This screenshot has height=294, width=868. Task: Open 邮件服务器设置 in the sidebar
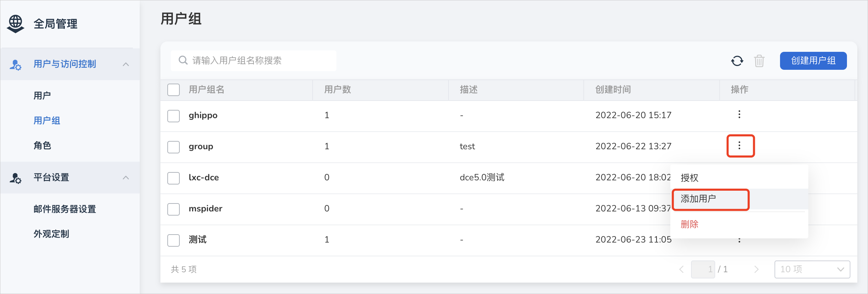[65, 209]
